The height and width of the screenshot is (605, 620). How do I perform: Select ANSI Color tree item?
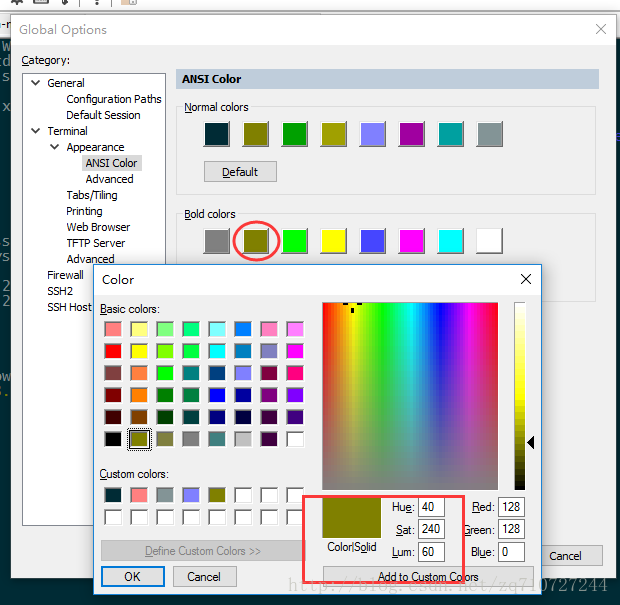pyautogui.click(x=112, y=163)
